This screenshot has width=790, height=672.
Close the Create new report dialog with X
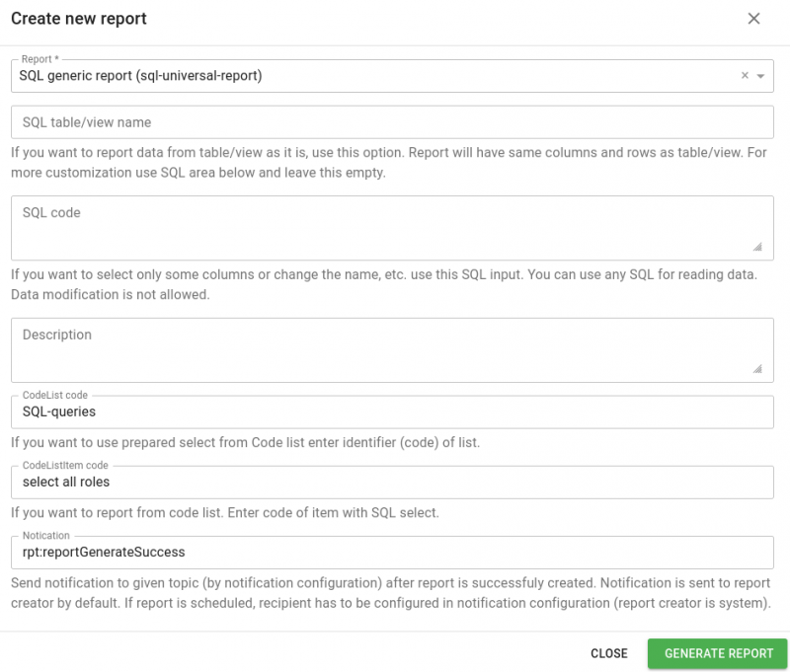tap(753, 19)
